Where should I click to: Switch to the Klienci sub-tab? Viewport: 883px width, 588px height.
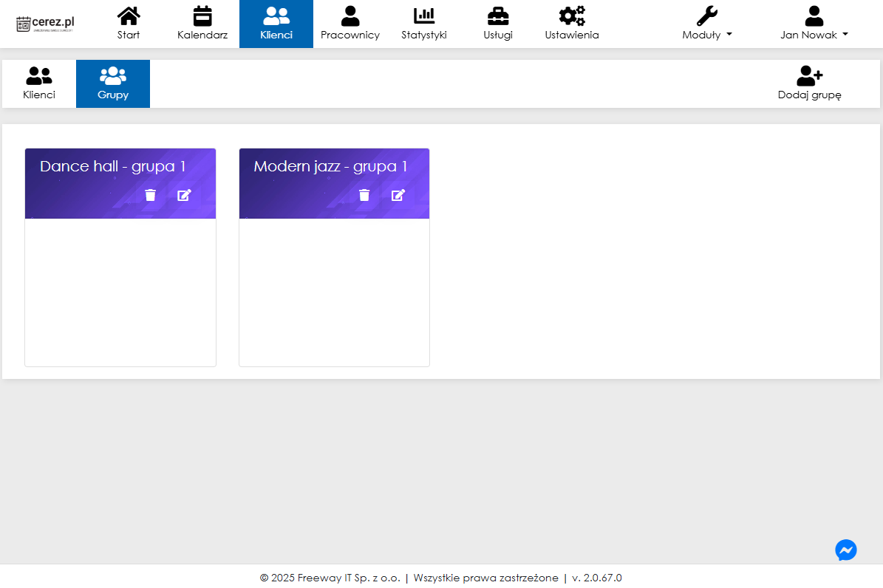(x=39, y=83)
